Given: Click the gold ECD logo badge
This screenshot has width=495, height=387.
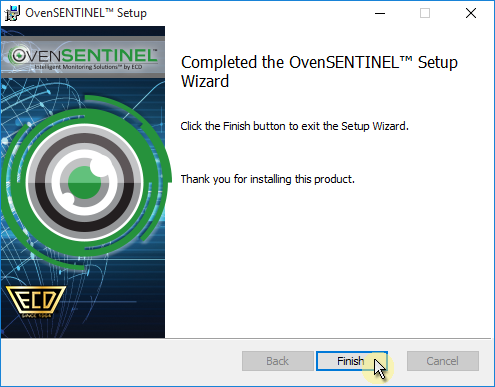Looking at the screenshot, I should coord(36,301).
